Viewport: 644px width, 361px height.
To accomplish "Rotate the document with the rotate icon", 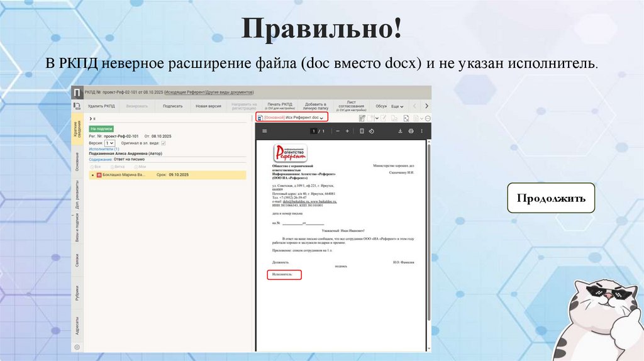I will click(371, 131).
